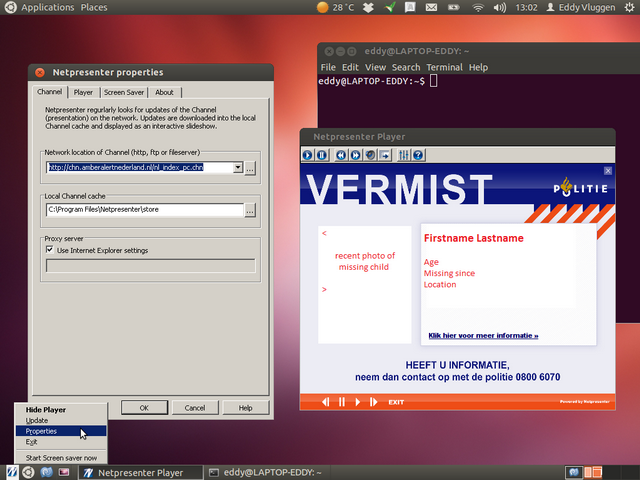Screen dimensions: 640x480
Task: Click EXIT in the orange player bar
Action: pyautogui.click(x=396, y=402)
